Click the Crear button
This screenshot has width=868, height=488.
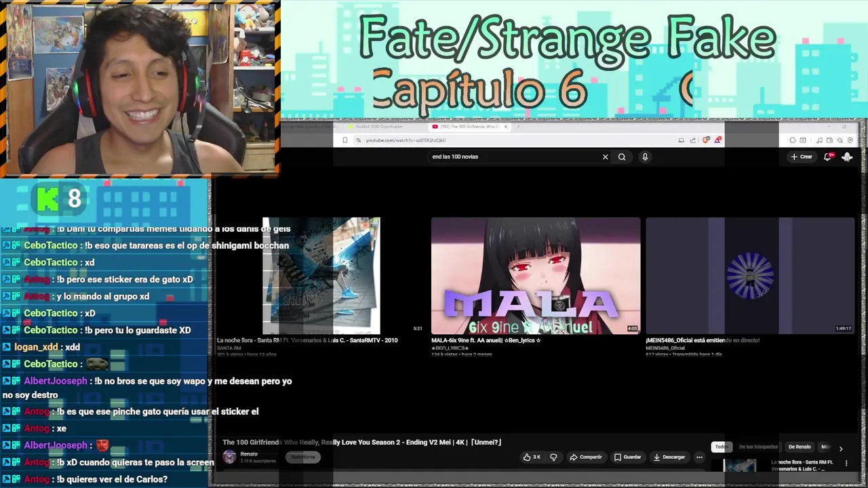tap(802, 157)
